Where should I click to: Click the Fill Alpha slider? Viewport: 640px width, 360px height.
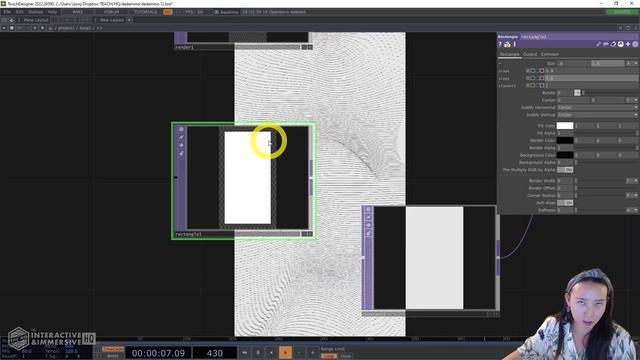[606, 133]
